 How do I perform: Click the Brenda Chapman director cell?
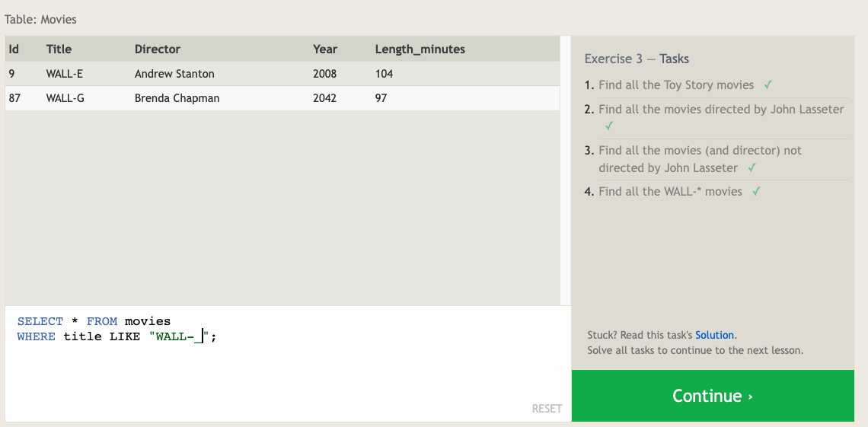pos(177,98)
